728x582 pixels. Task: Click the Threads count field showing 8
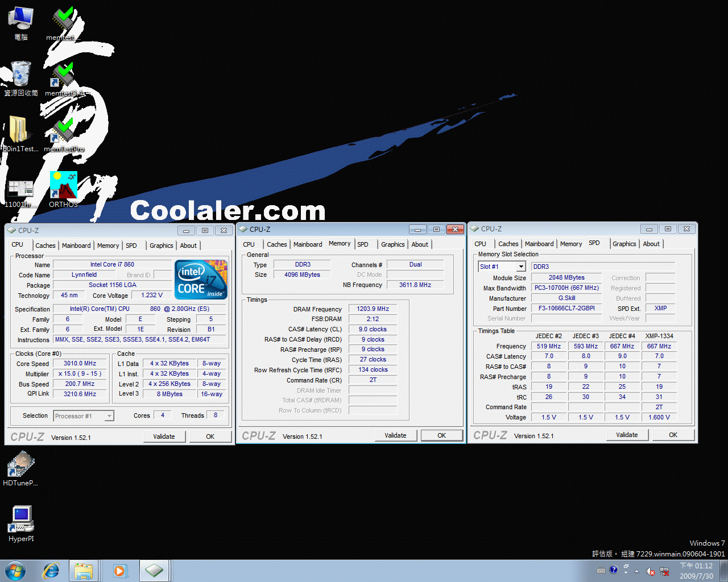click(216, 415)
